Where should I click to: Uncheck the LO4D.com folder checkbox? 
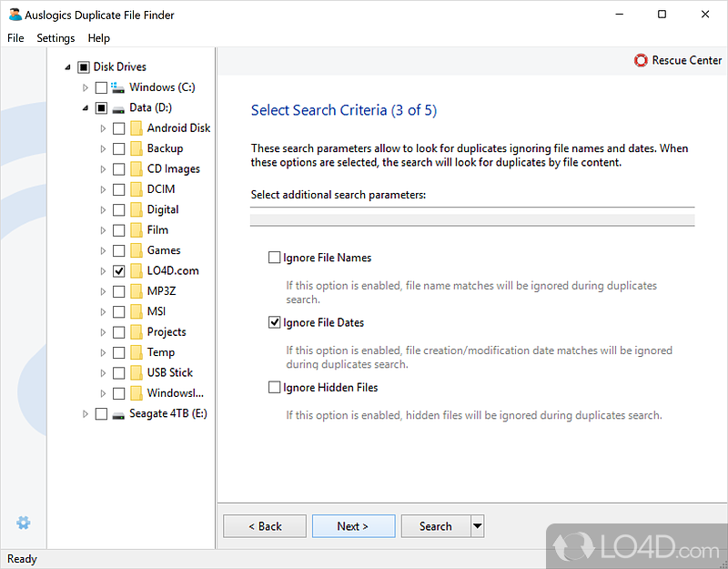(x=118, y=271)
